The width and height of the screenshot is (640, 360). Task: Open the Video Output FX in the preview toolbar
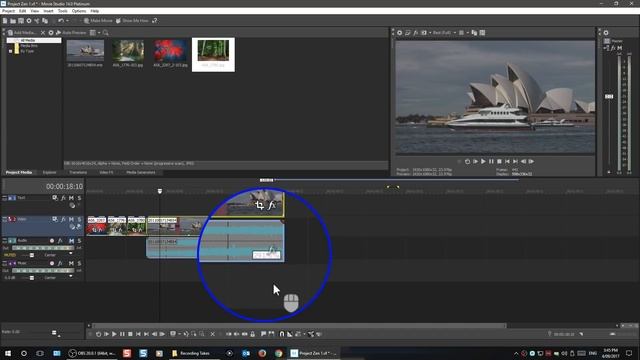(416, 33)
